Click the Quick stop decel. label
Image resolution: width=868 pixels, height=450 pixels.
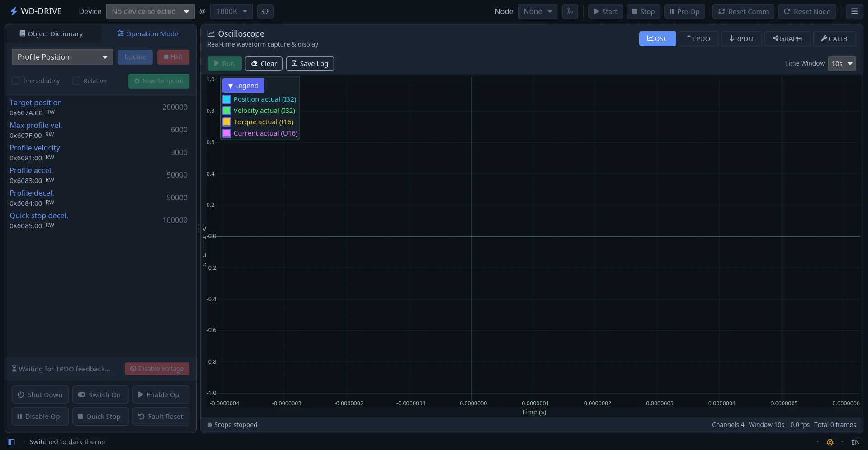pyautogui.click(x=39, y=216)
